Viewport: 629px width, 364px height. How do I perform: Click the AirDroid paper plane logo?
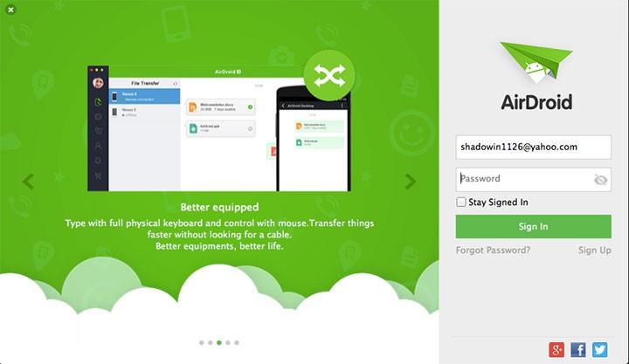[x=536, y=62]
